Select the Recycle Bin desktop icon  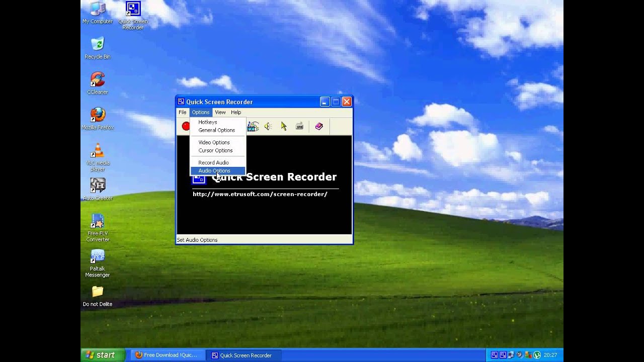click(x=98, y=48)
